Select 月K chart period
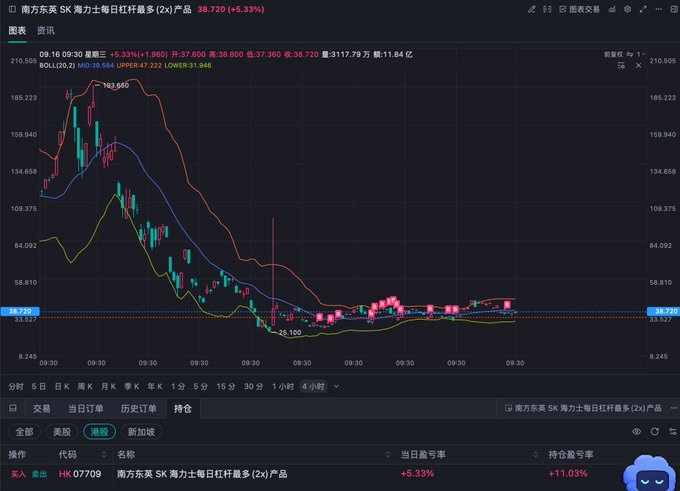The image size is (680, 491). [x=108, y=386]
